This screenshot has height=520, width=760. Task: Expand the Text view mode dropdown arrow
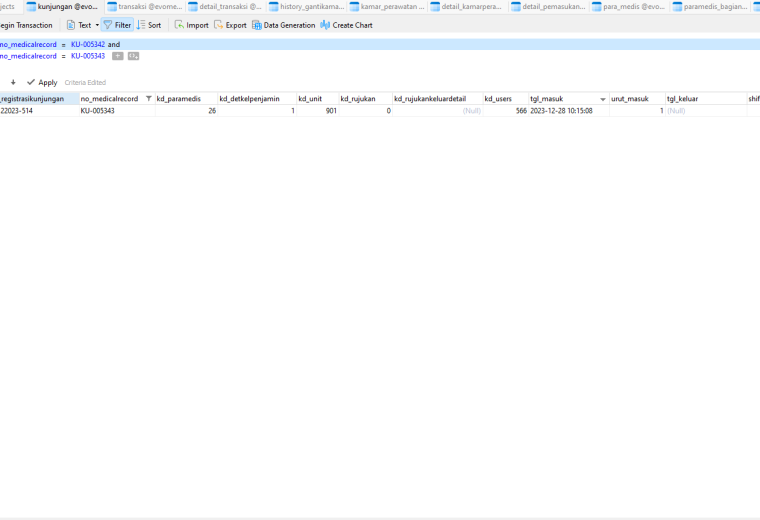tap(97, 25)
